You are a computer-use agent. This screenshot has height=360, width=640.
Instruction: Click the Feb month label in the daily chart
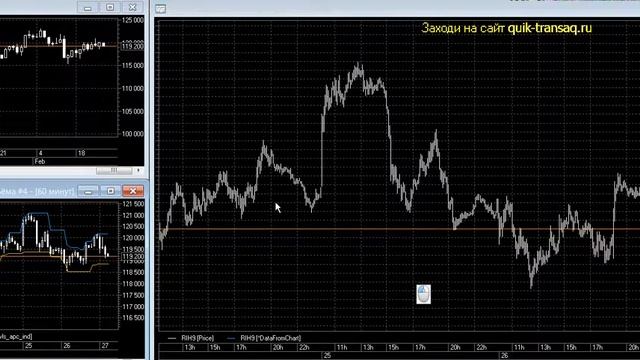[40, 162]
